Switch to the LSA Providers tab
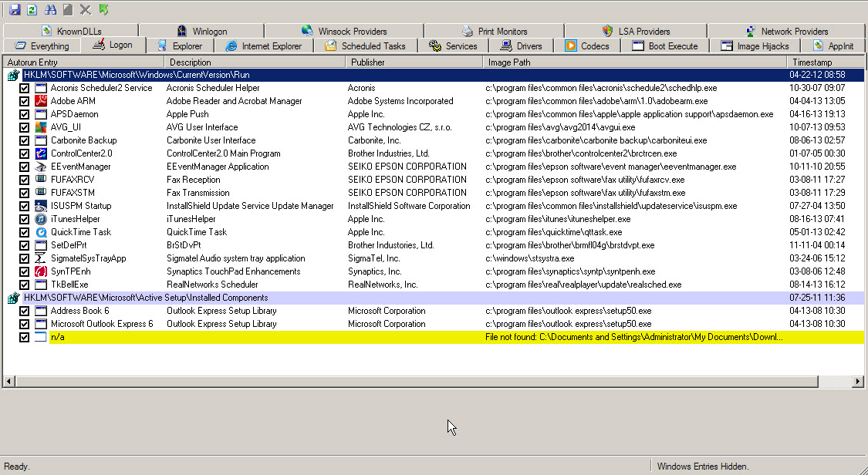868x475 pixels. [x=636, y=31]
